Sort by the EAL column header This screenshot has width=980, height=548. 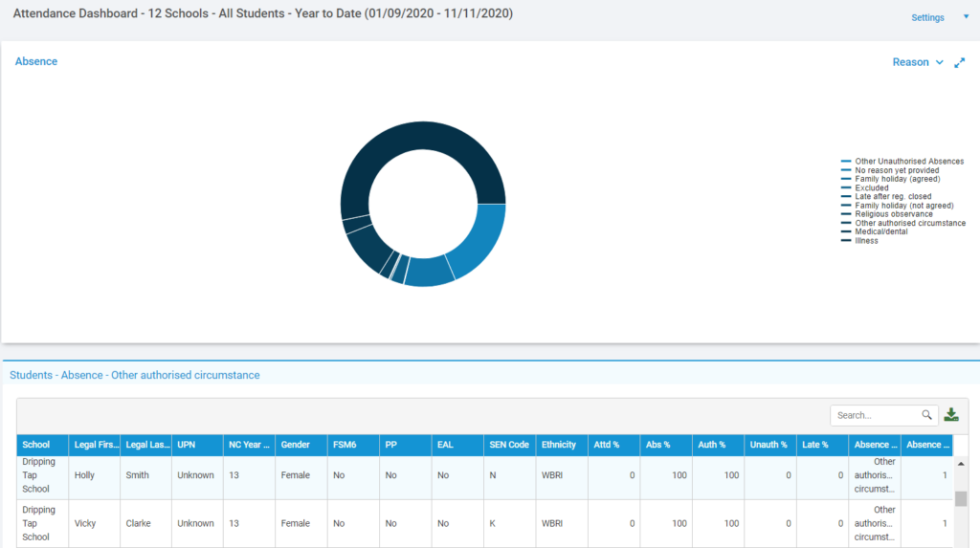(x=457, y=445)
